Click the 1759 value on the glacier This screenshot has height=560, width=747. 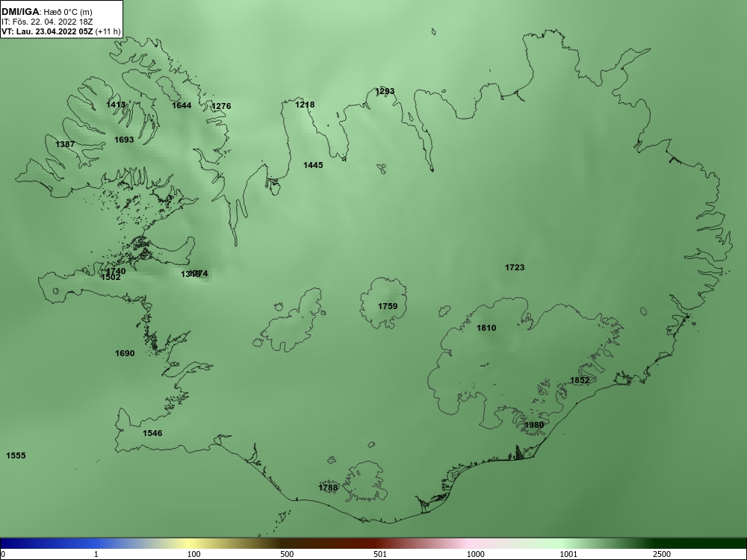[x=388, y=306]
